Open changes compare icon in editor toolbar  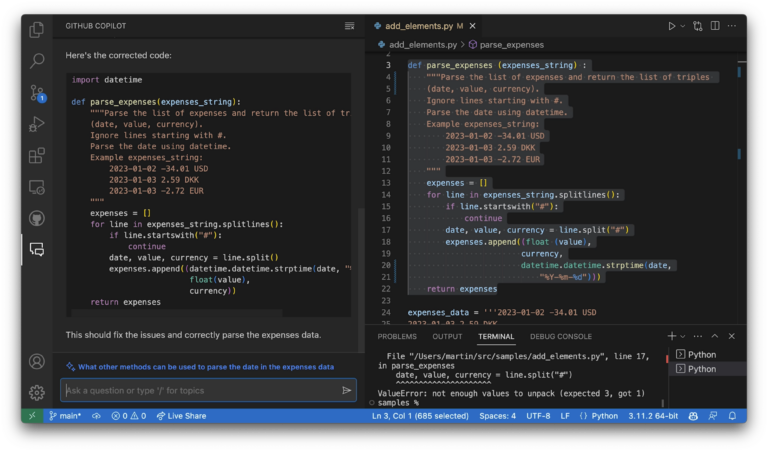698,26
